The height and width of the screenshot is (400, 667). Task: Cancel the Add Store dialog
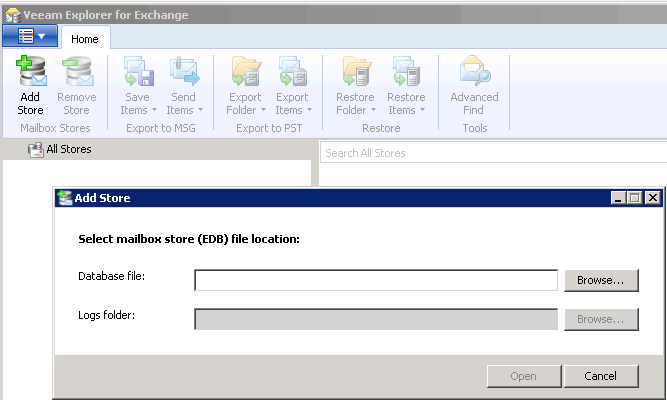point(601,376)
